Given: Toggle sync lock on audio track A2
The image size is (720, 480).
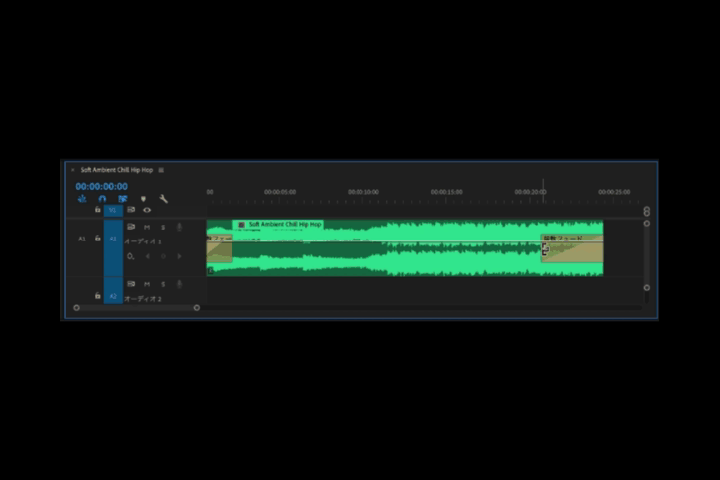Looking at the screenshot, I should point(131,284).
